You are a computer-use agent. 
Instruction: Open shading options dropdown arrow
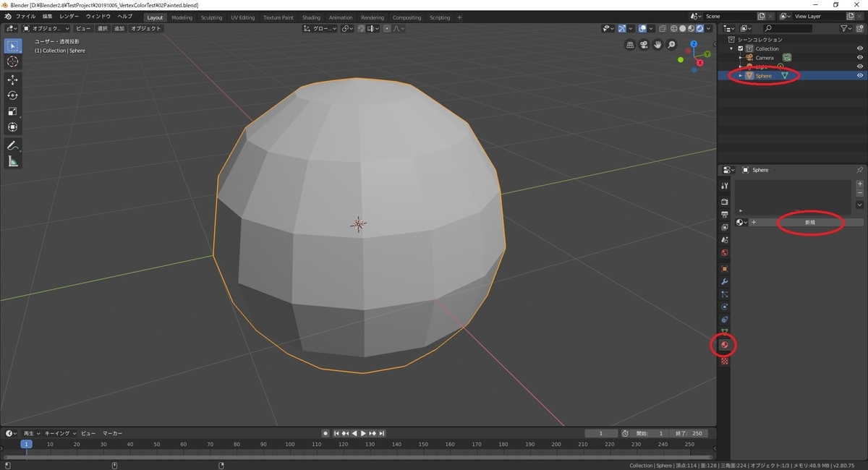coord(709,28)
